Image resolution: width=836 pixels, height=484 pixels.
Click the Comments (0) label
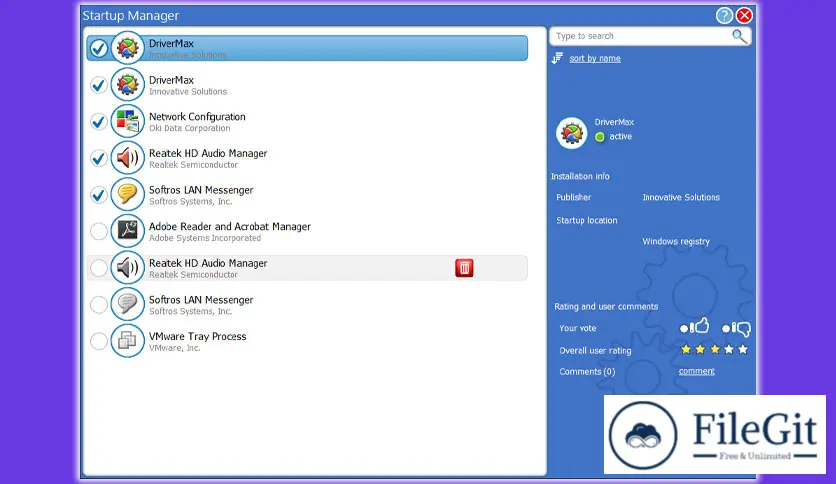click(587, 372)
